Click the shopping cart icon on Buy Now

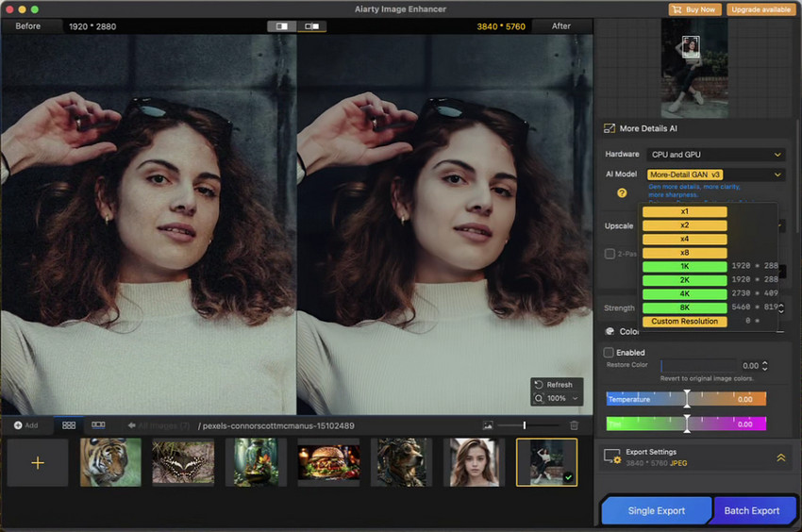[x=677, y=9]
